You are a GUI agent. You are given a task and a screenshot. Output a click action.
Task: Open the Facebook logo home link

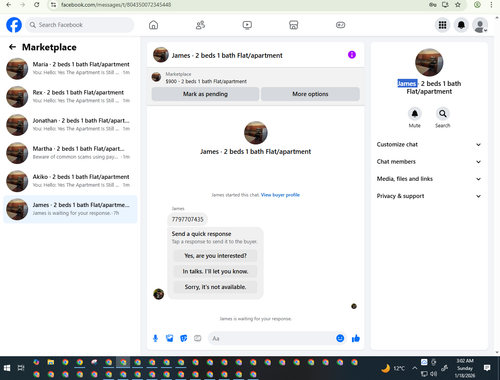tap(14, 25)
